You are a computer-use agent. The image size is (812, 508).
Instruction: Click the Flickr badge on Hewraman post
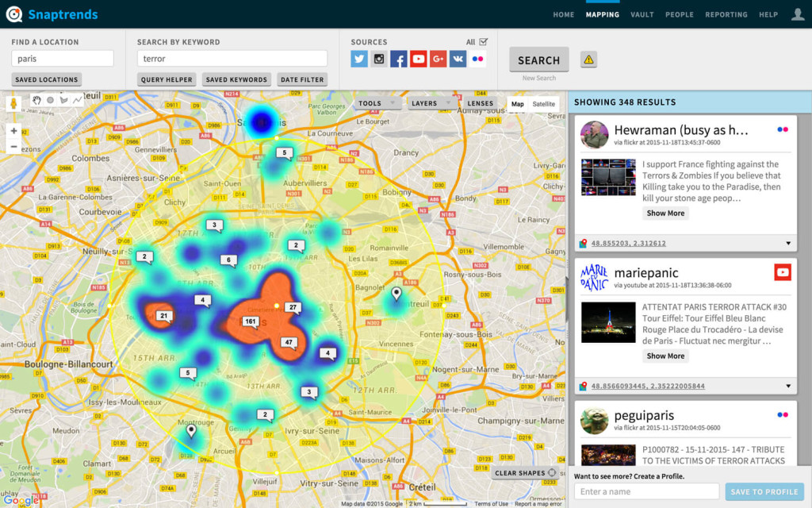783,129
